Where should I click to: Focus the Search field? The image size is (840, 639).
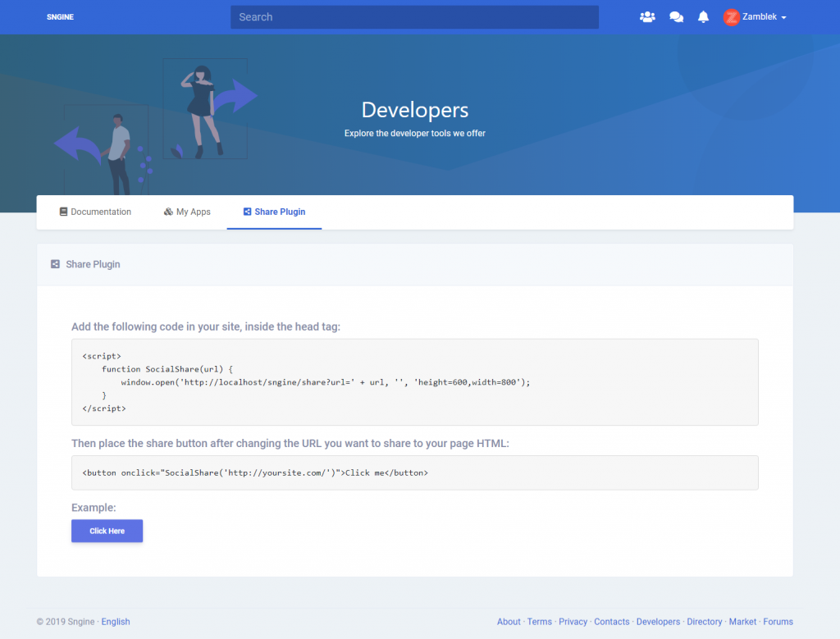pyautogui.click(x=414, y=17)
